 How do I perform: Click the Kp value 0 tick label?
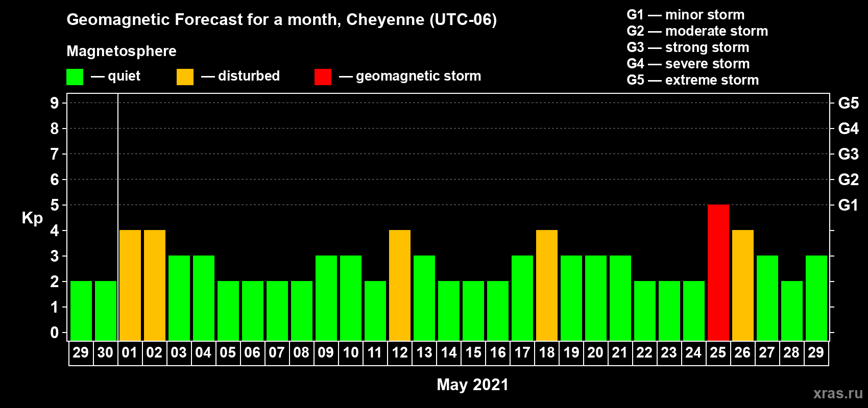55,333
